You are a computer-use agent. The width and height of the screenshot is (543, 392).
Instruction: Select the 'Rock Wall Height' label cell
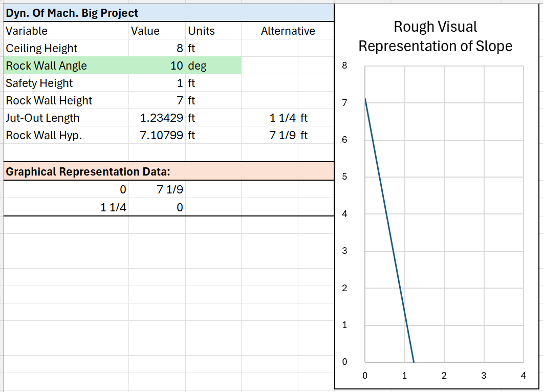coord(66,100)
